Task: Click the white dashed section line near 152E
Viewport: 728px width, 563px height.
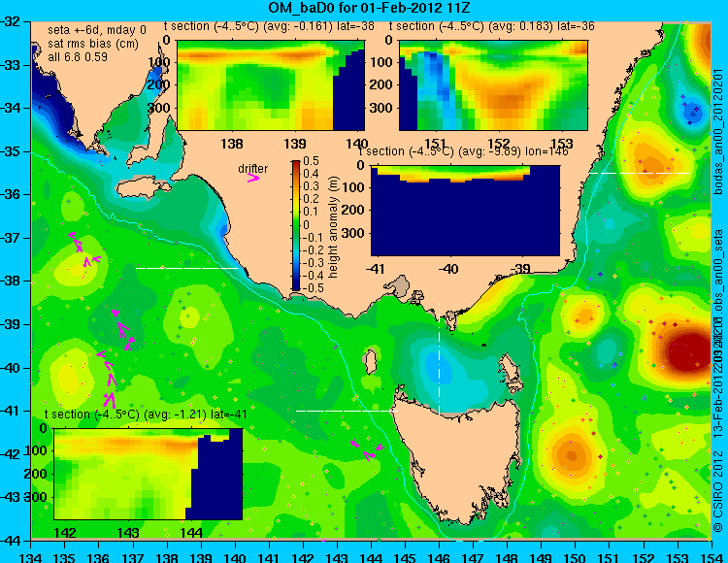Action: [x=641, y=173]
